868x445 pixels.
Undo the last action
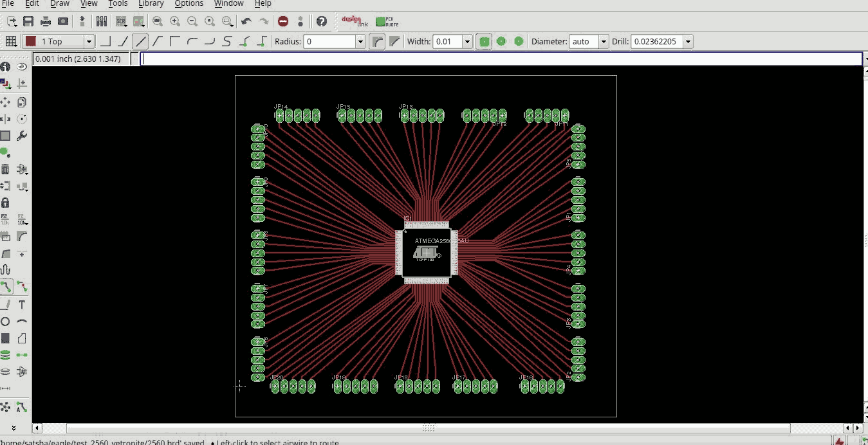tap(246, 21)
